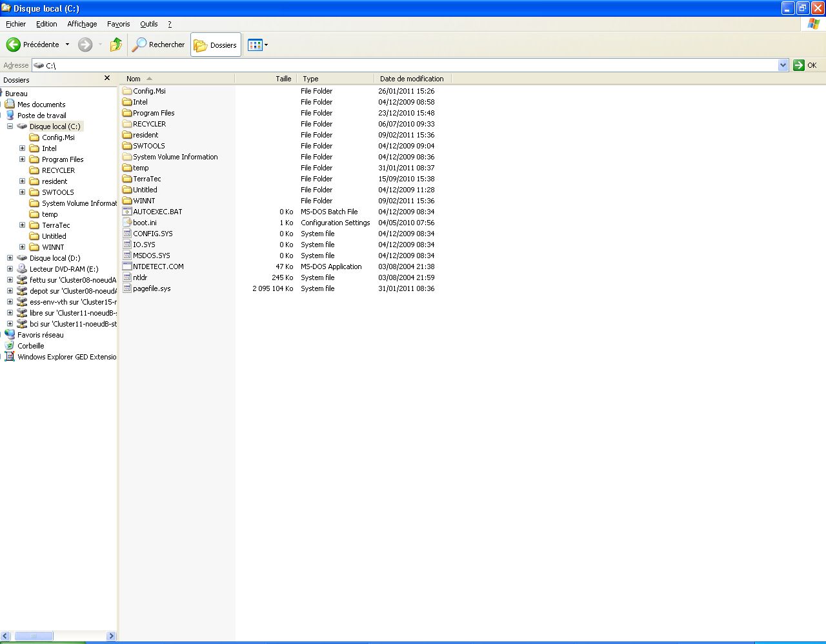Expand the TerraTec folder tree node

[x=22, y=225]
